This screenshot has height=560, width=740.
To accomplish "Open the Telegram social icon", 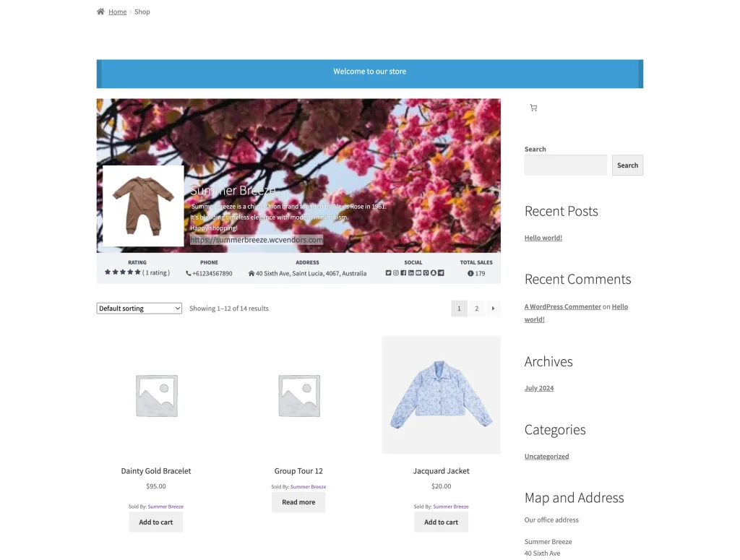I will 441,272.
